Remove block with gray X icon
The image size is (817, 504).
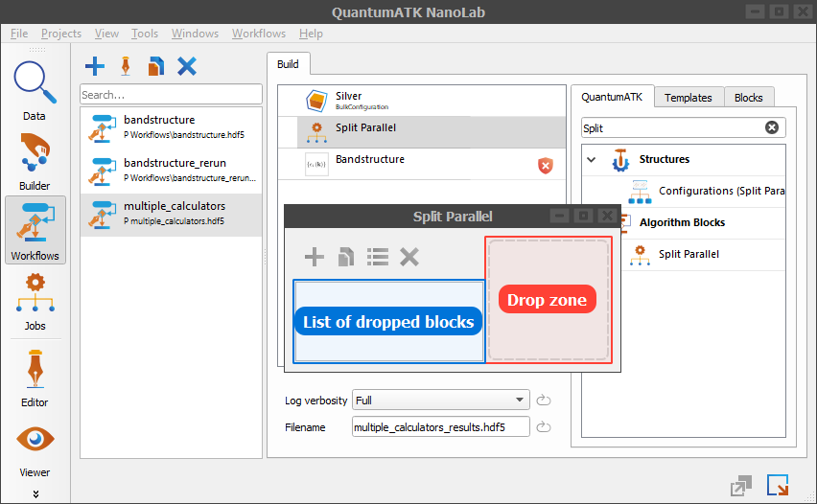click(x=409, y=257)
